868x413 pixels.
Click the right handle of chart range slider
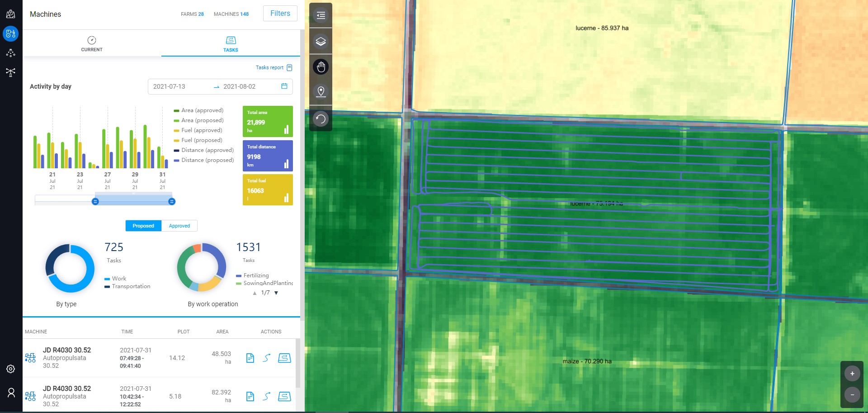pyautogui.click(x=172, y=201)
